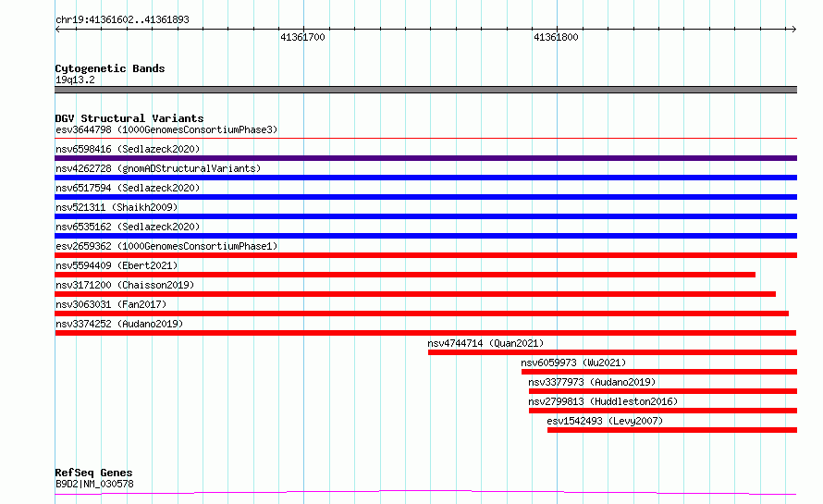Click the magenta B9D2 gene track line

(425, 493)
